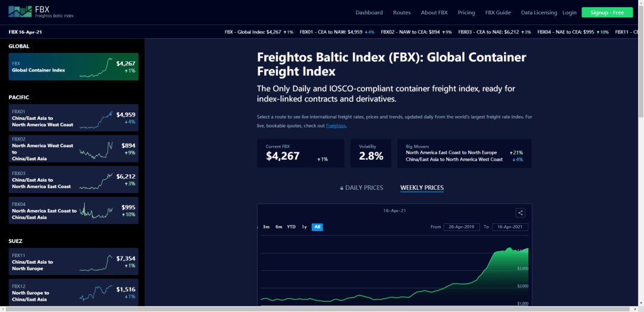Open the Pricing page
The height and width of the screenshot is (312, 644).
point(466,13)
